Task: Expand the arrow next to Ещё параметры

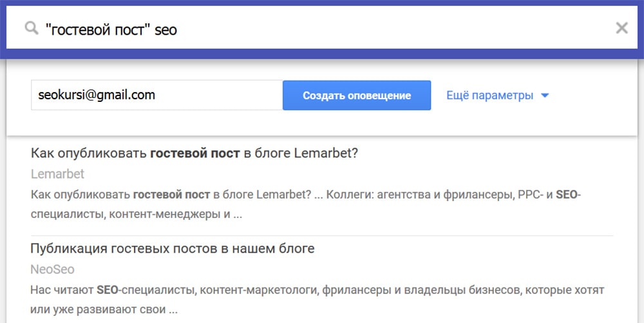Action: click(545, 95)
